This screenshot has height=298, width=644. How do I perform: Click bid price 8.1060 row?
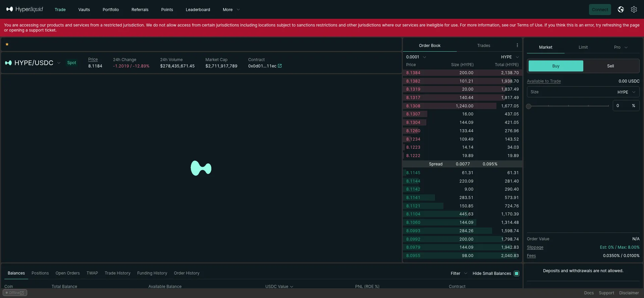click(462, 222)
